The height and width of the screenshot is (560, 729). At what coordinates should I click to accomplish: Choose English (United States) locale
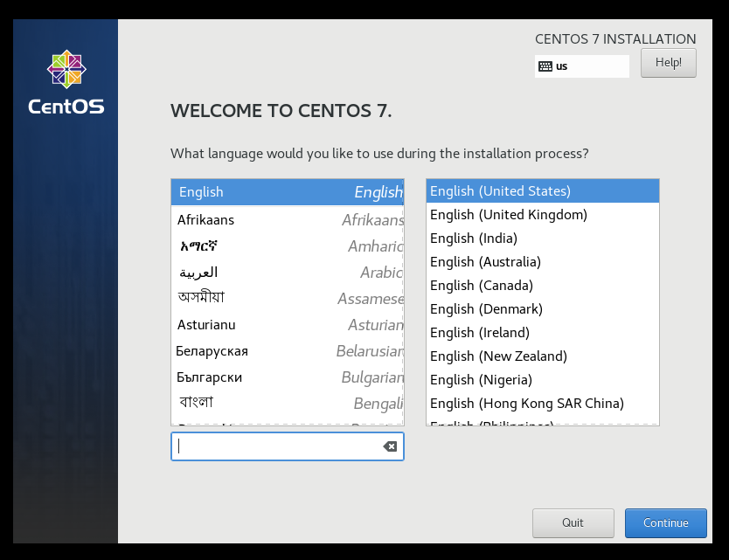(x=543, y=191)
